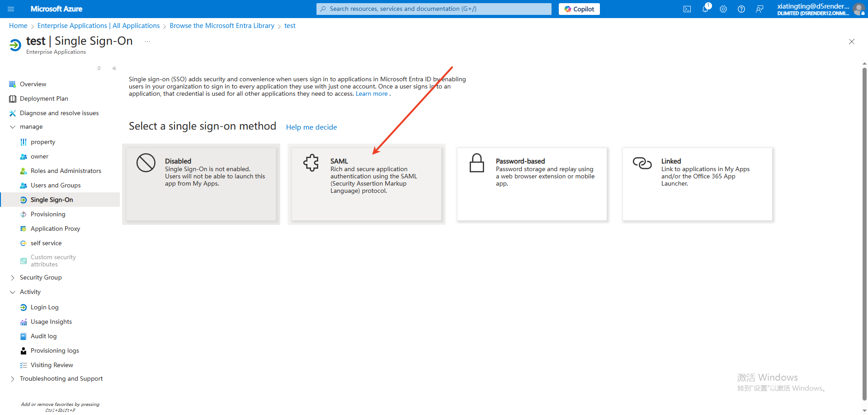Click the user account avatar
The image size is (868, 415).
click(859, 9)
